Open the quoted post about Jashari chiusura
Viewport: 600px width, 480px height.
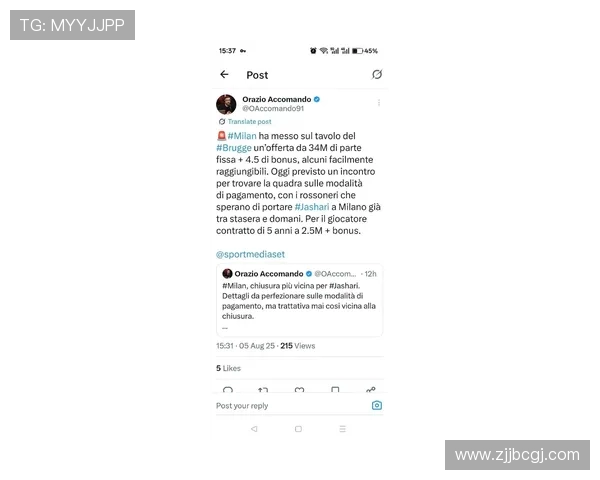click(x=299, y=300)
